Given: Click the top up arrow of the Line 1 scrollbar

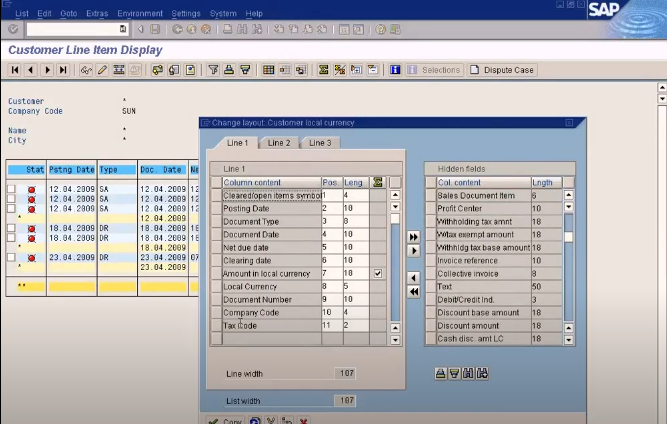Looking at the screenshot, I should 395,195.
